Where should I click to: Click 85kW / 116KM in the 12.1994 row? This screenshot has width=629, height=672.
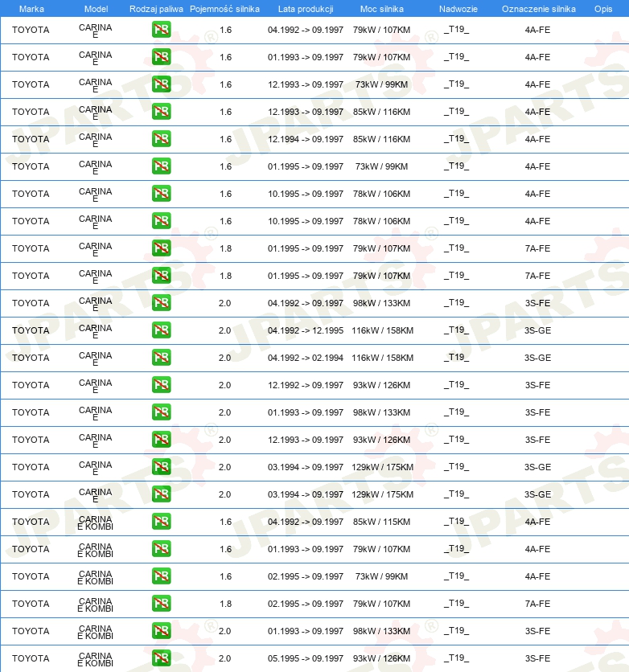pyautogui.click(x=381, y=139)
